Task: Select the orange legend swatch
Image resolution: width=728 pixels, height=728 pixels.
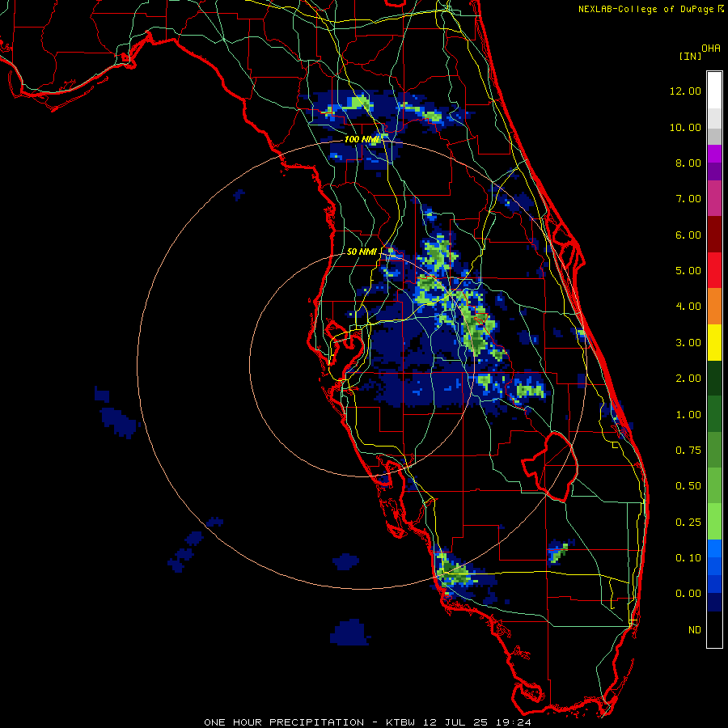Action: (x=714, y=307)
